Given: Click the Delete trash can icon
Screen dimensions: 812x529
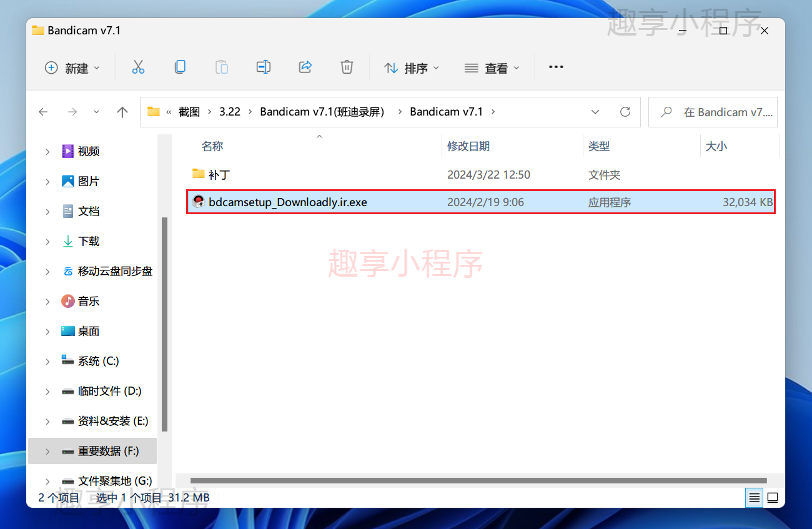Looking at the screenshot, I should [x=347, y=67].
